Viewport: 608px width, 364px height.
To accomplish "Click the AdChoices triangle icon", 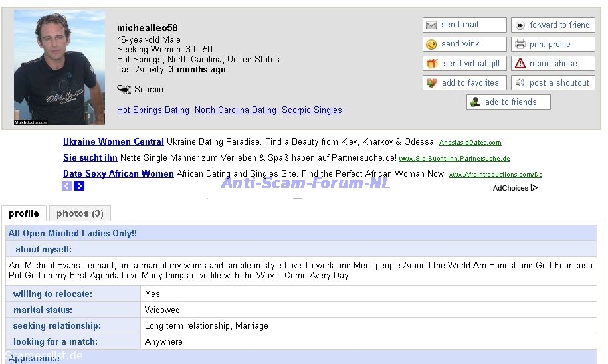I will tap(534, 188).
